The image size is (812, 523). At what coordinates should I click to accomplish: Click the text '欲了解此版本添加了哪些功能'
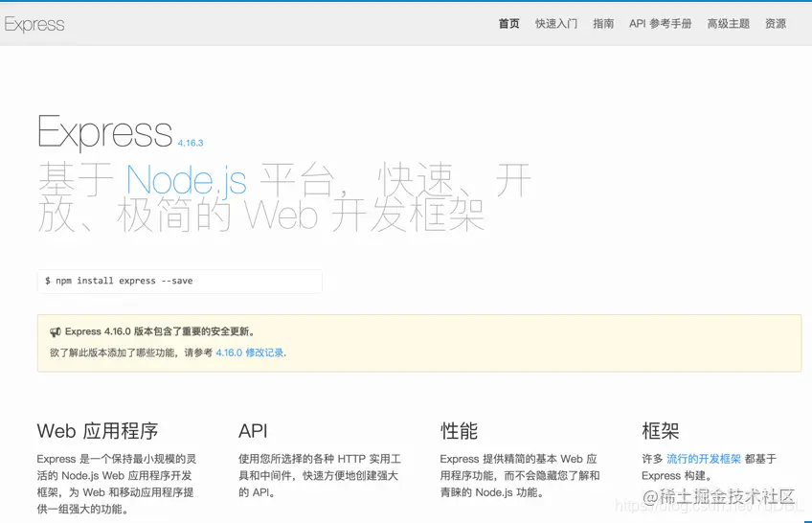pos(112,352)
